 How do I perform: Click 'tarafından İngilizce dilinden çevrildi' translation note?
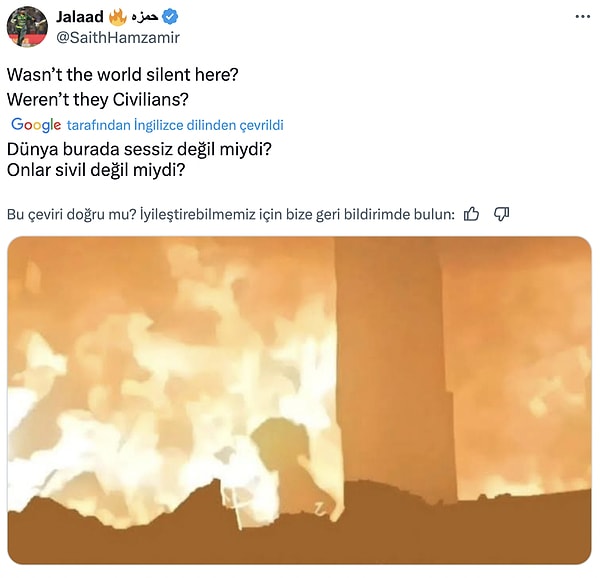pyautogui.click(x=175, y=125)
